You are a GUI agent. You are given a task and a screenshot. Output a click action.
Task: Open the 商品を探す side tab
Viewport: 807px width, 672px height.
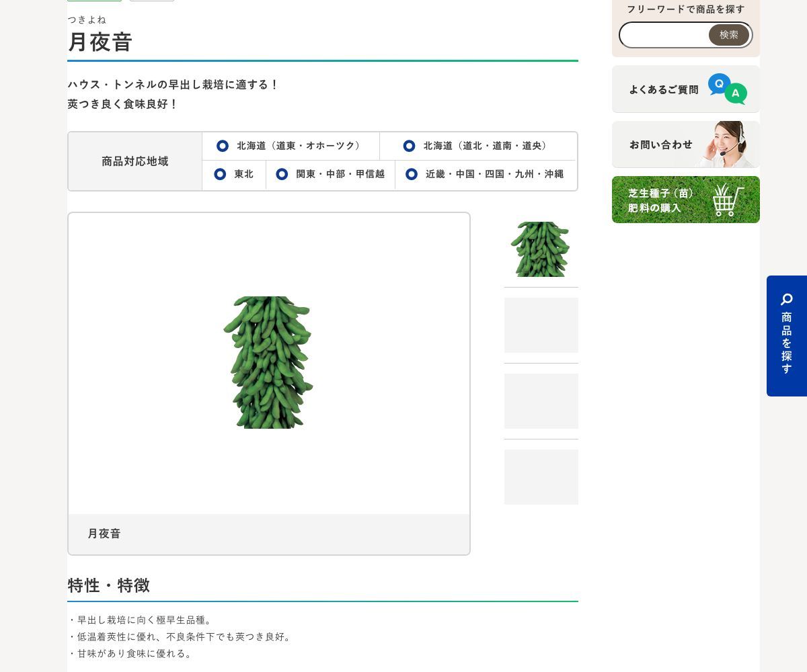(787, 336)
